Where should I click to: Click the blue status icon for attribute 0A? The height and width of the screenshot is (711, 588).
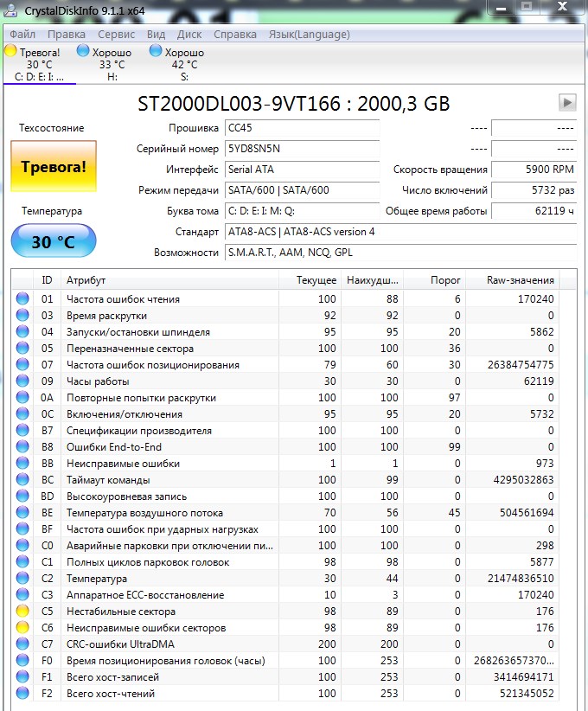click(x=22, y=397)
